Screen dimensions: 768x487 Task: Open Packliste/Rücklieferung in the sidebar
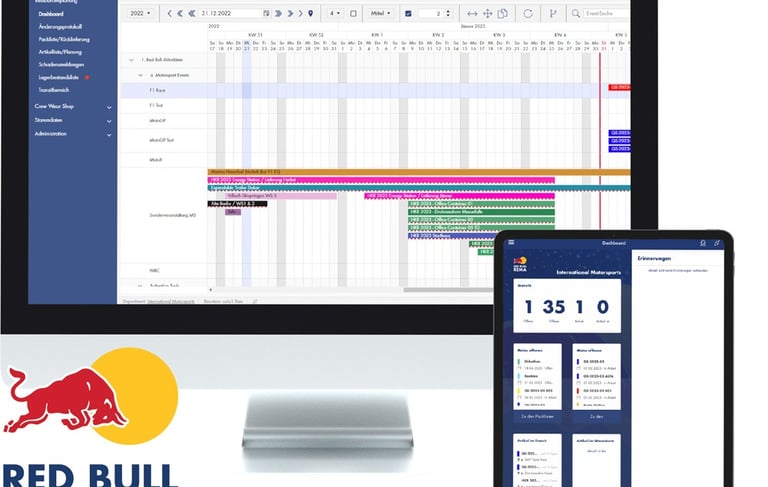(64, 40)
